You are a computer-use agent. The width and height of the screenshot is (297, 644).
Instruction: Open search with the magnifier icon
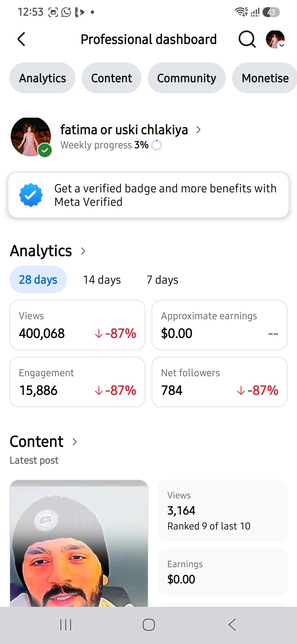(x=247, y=39)
